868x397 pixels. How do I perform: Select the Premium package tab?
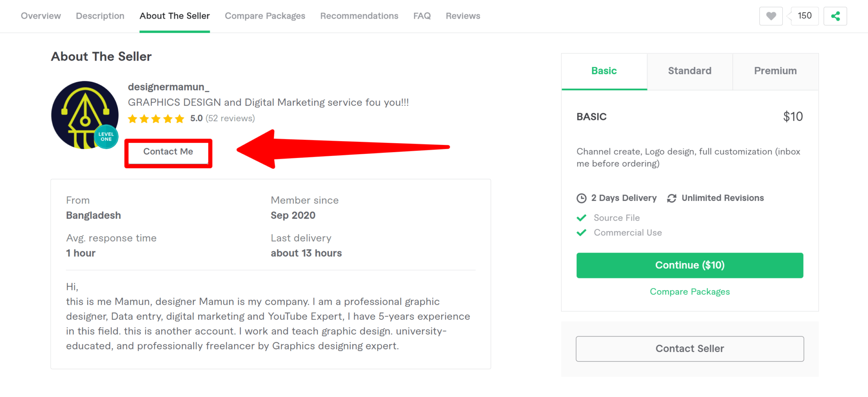[775, 71]
